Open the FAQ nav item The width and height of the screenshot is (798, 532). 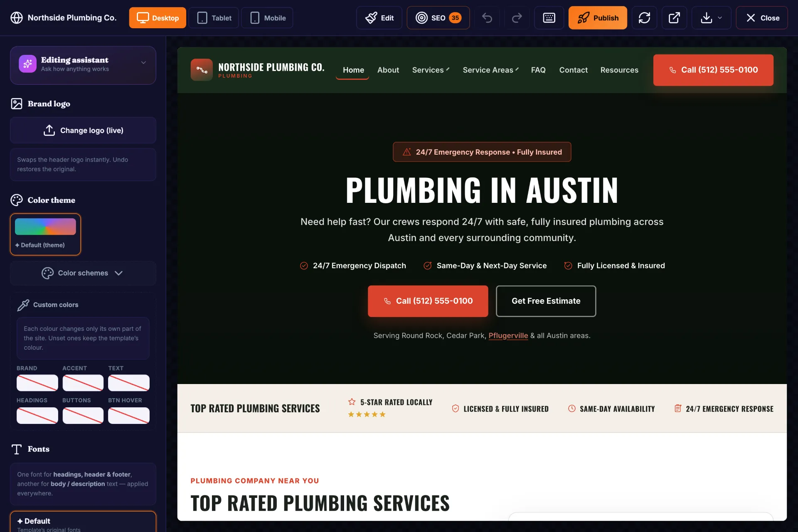pos(538,70)
